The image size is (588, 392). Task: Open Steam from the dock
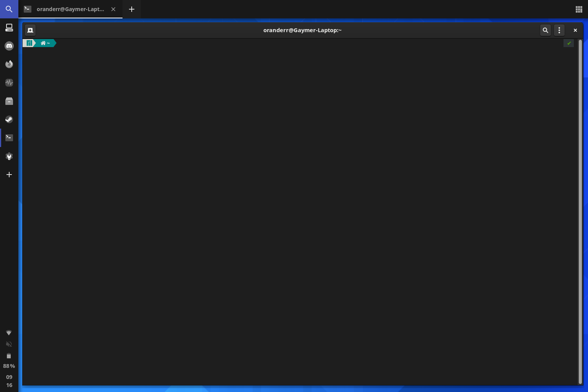9,119
